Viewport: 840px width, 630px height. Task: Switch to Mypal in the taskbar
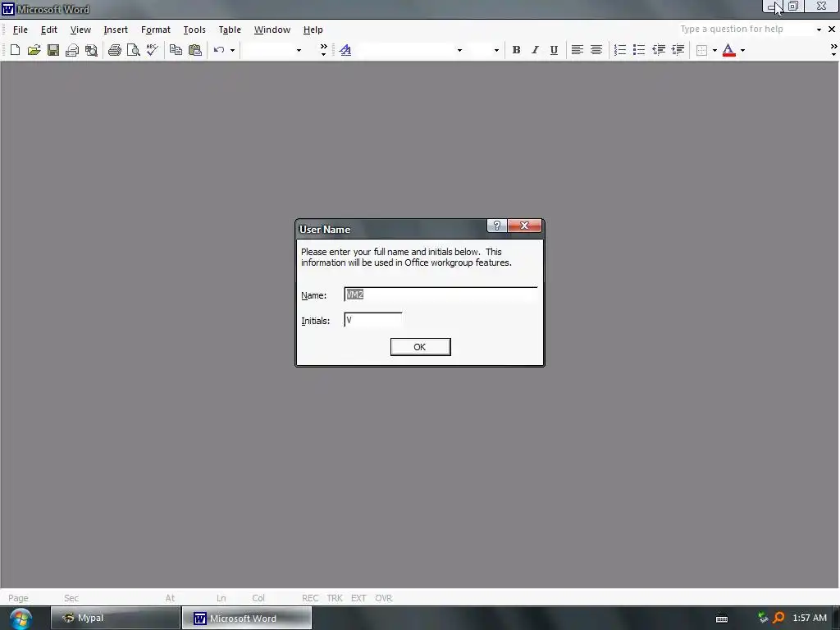(x=116, y=619)
